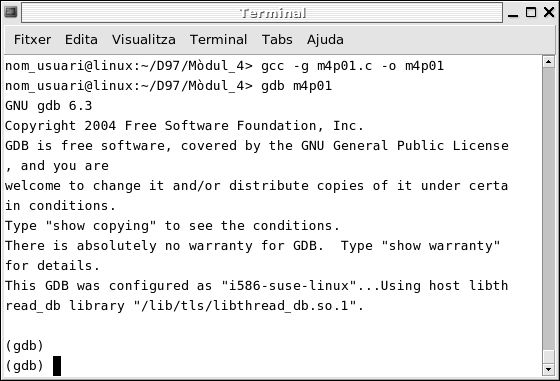The image size is (560, 381).
Task: Maximize the Terminal window
Action: [531, 12]
